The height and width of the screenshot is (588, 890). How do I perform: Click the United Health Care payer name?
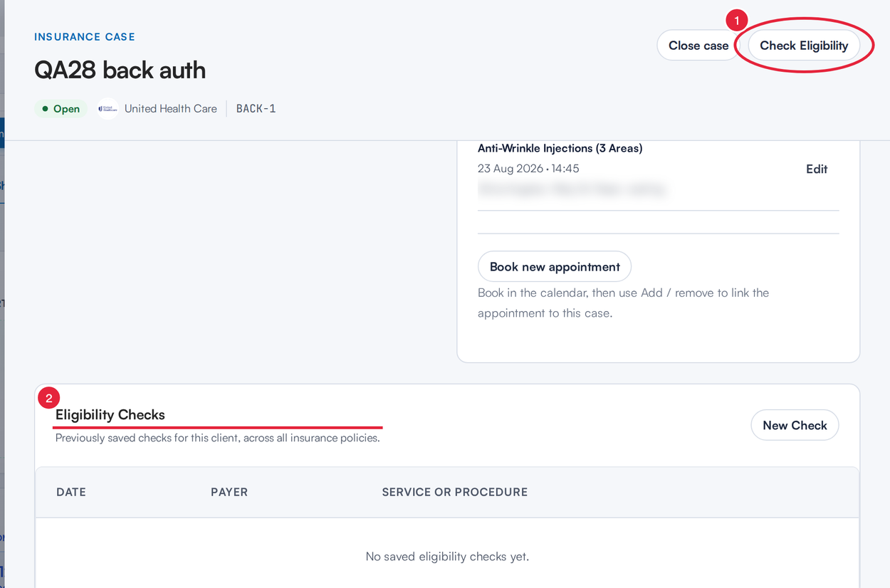pyautogui.click(x=171, y=109)
